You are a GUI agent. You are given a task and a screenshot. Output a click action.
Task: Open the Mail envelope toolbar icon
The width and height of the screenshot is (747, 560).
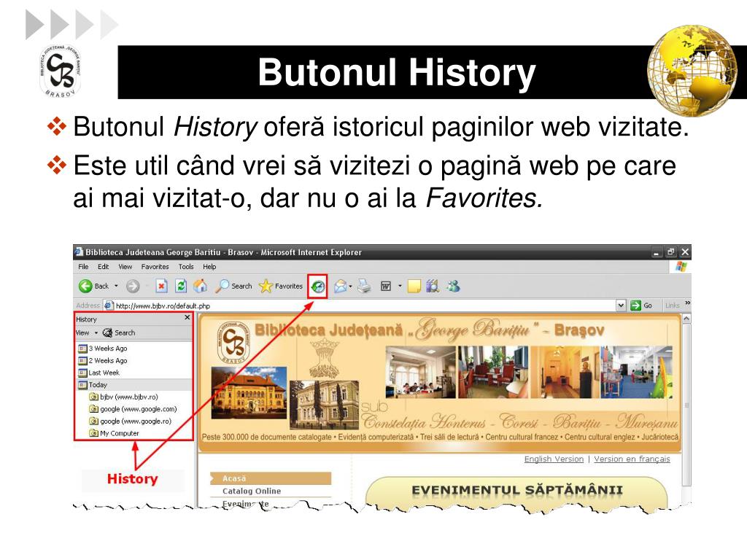(340, 286)
